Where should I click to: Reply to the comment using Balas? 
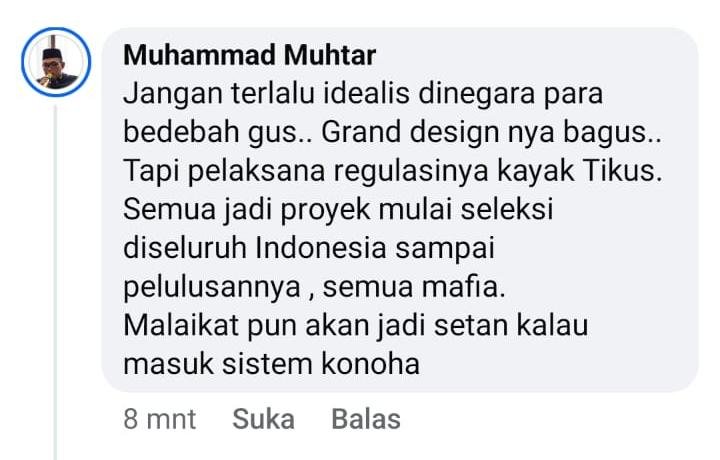[x=366, y=419]
